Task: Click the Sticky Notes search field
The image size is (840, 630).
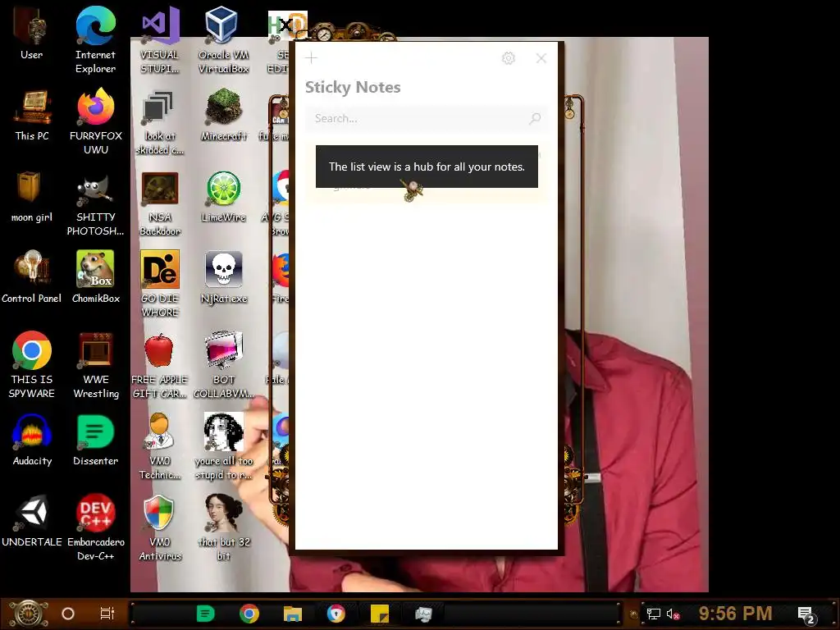Action: pyautogui.click(x=427, y=118)
